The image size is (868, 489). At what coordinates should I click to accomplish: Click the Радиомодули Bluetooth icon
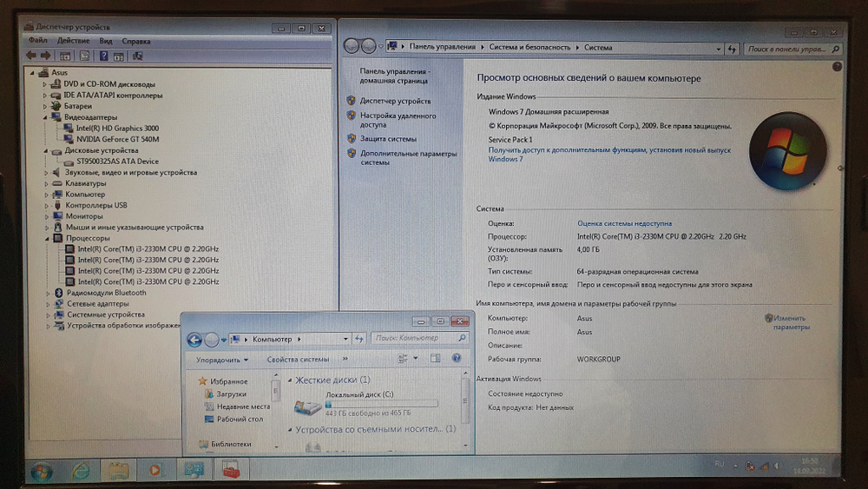[59, 293]
